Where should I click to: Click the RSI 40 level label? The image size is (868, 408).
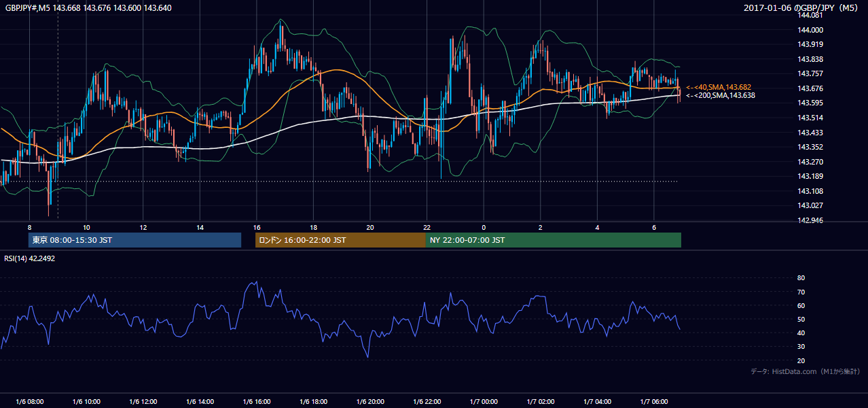(x=801, y=333)
